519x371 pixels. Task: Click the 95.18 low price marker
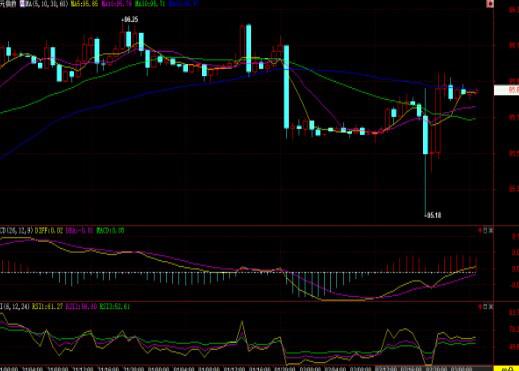pos(432,215)
